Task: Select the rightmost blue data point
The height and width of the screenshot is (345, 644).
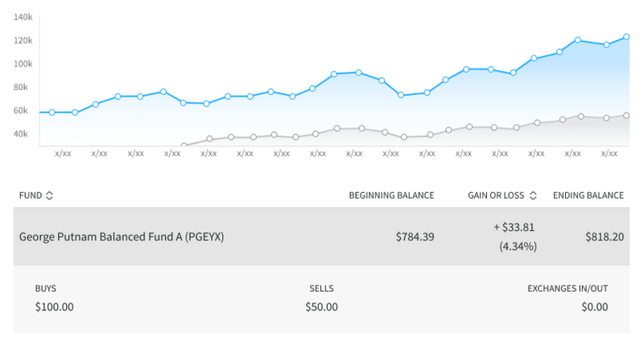Action: (626, 37)
